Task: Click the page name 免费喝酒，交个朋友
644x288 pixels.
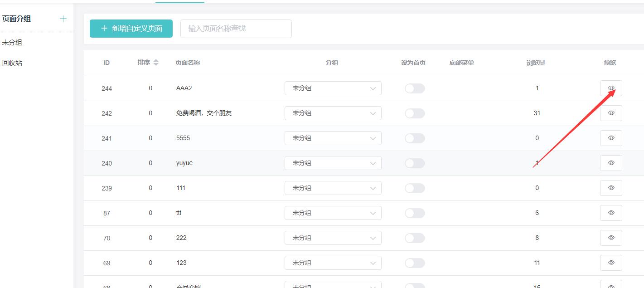Action: [204, 113]
